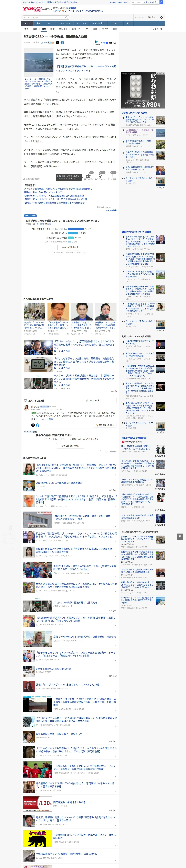Open the ランキング navigation tab
This screenshot has width=186, height=868.
pyautogui.click(x=115, y=24)
